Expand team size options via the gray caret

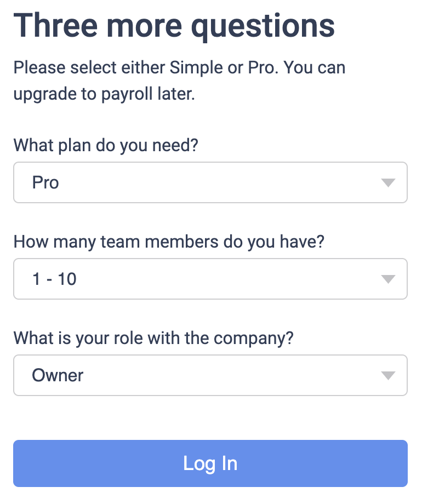click(388, 279)
